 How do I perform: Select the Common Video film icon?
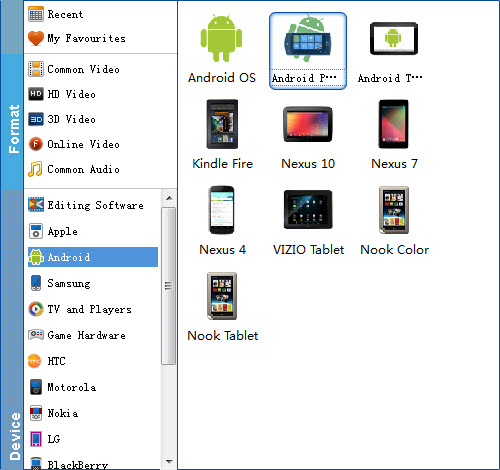point(36,69)
